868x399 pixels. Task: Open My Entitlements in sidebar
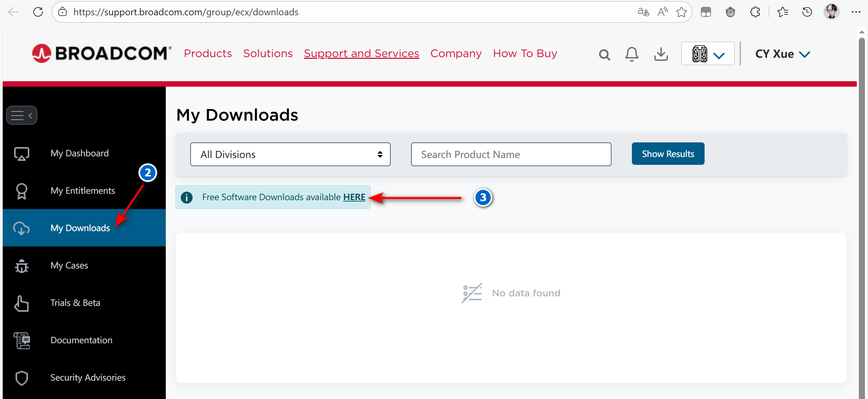click(x=83, y=191)
